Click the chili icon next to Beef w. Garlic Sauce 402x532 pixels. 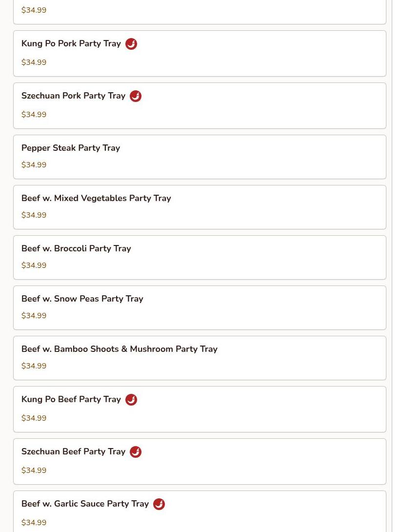coord(159,504)
